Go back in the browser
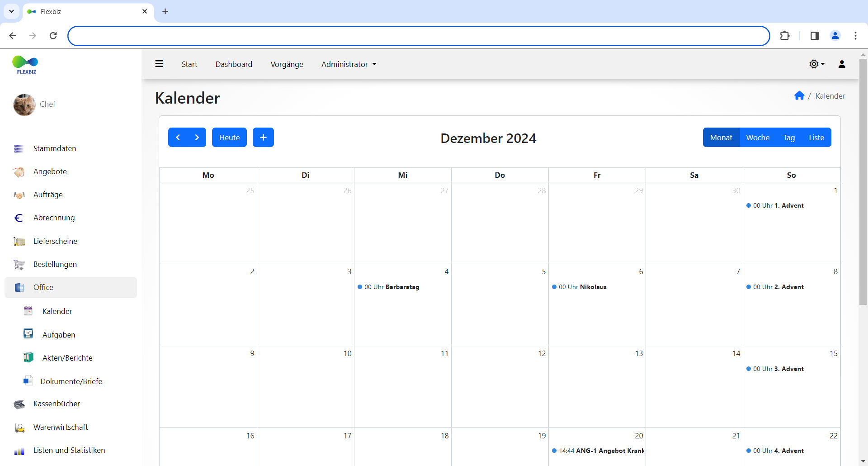 click(x=13, y=36)
